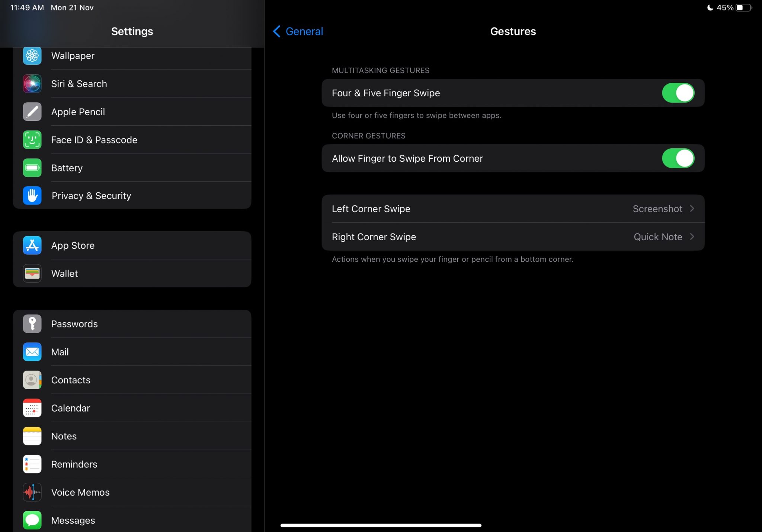
Task: Click the Face ID & Passcode icon
Action: pos(32,140)
